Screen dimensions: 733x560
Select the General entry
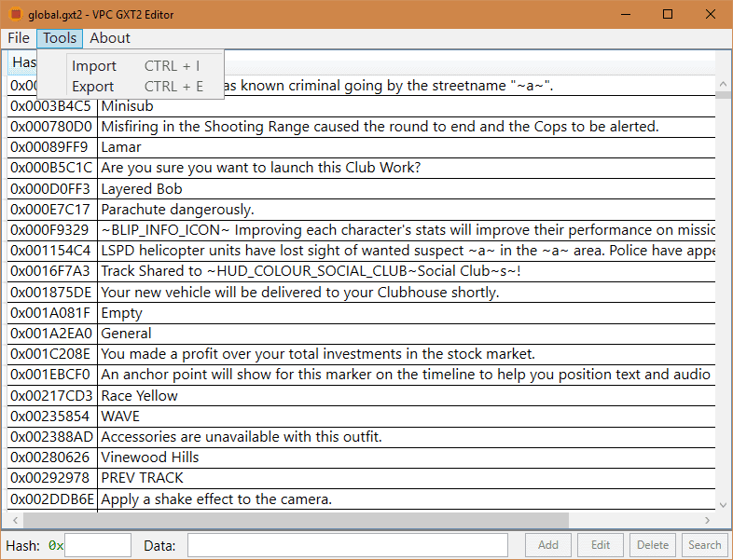tap(126, 334)
